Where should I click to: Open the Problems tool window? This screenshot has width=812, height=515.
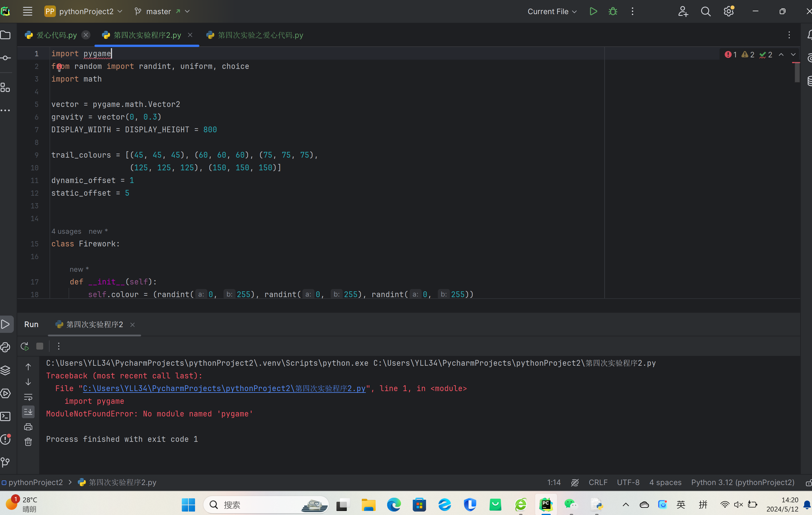(x=5, y=439)
